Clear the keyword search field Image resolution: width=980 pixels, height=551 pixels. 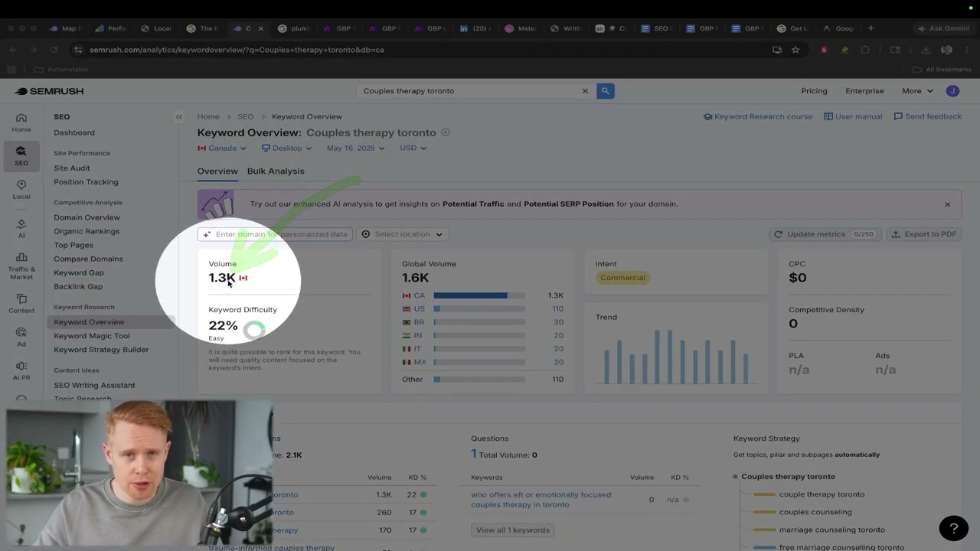pyautogui.click(x=585, y=91)
